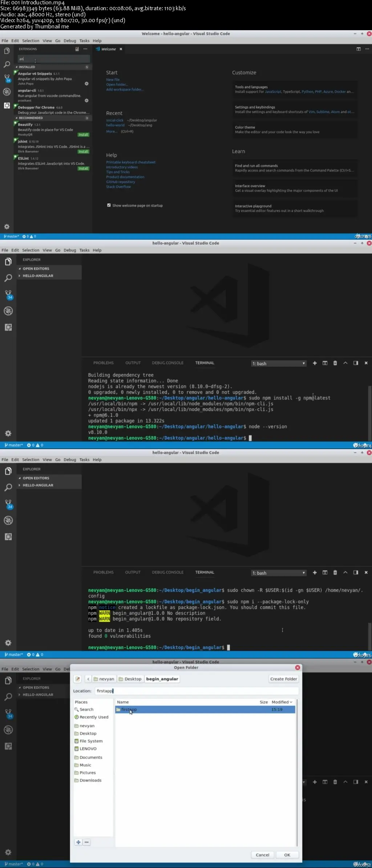372x868 pixels.
Task: Toggle Show welcome page on startup checkbox
Action: pos(109,205)
